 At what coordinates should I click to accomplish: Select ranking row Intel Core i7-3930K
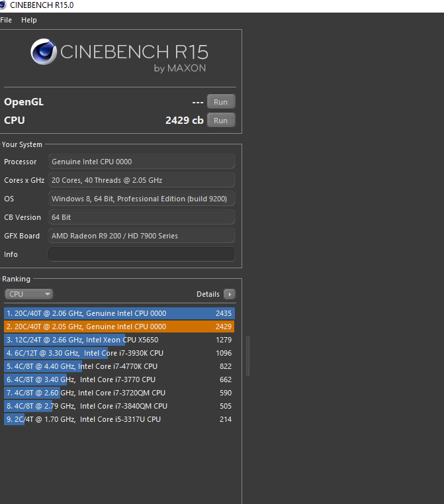(x=119, y=353)
